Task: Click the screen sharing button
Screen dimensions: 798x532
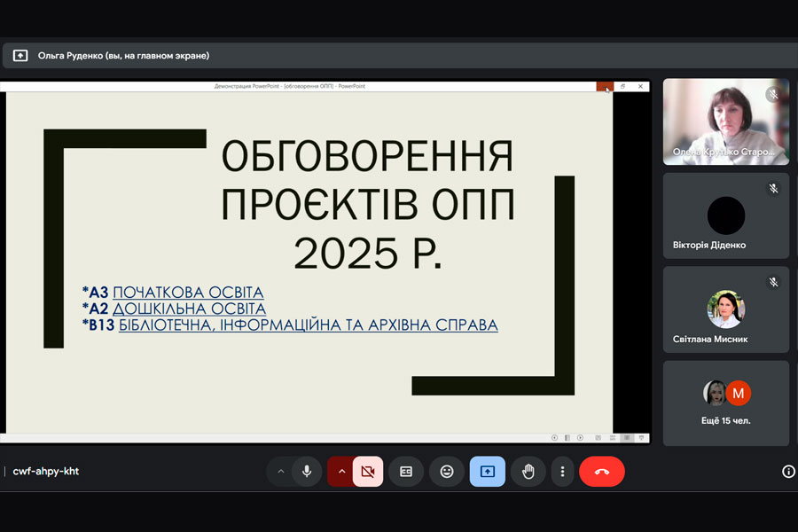Action: tap(487, 472)
